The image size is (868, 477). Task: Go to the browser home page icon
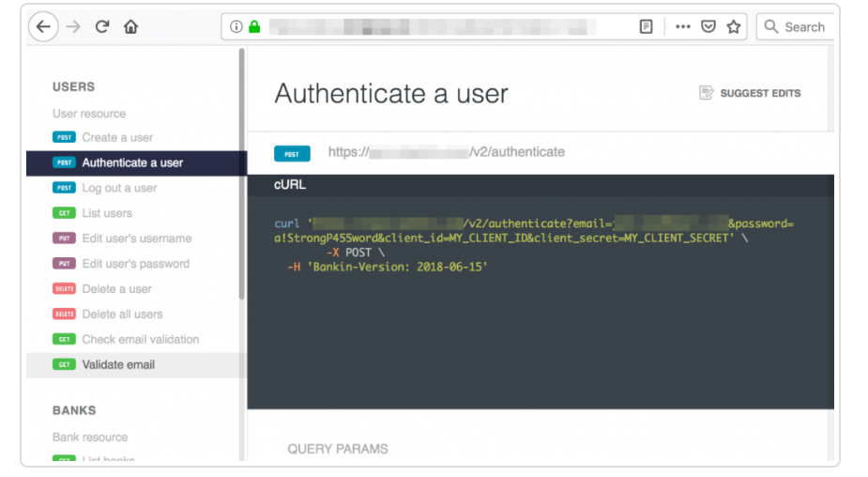pos(130,27)
